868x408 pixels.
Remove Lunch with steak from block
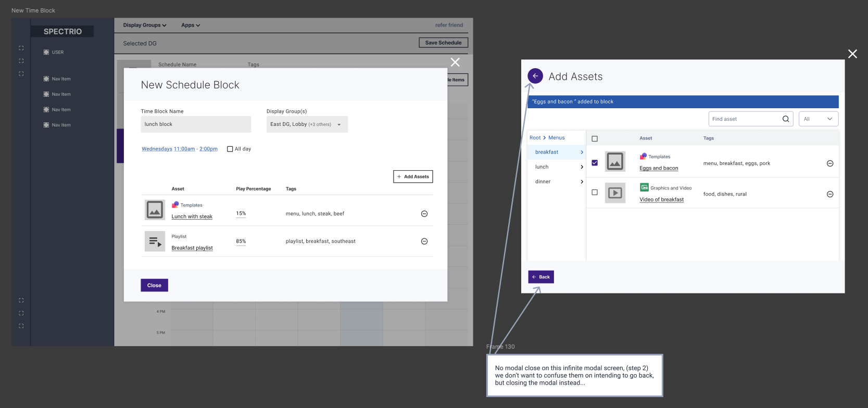tap(424, 214)
